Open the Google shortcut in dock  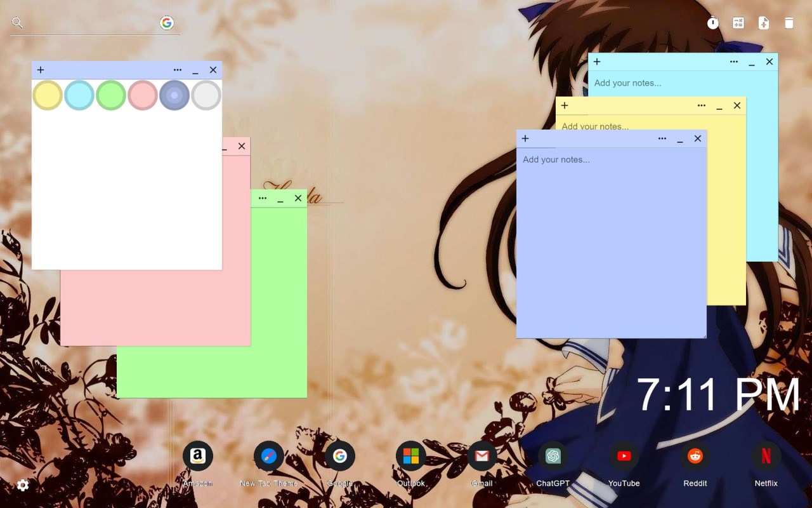point(340,456)
